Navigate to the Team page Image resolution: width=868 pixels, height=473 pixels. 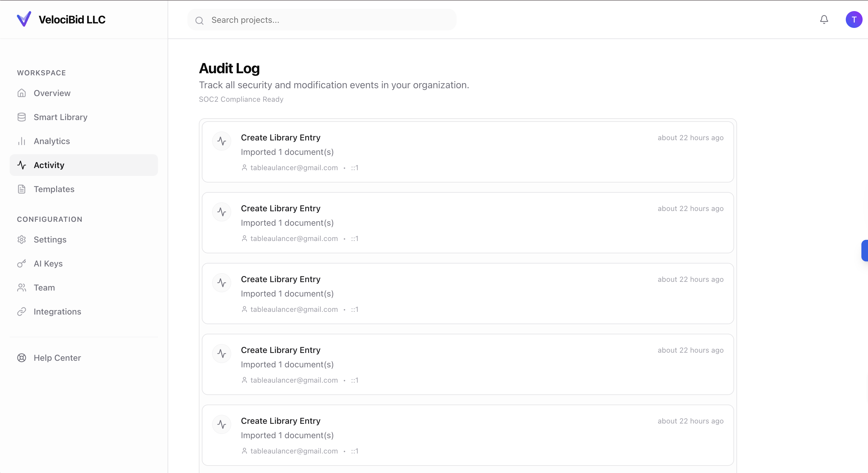coord(44,288)
